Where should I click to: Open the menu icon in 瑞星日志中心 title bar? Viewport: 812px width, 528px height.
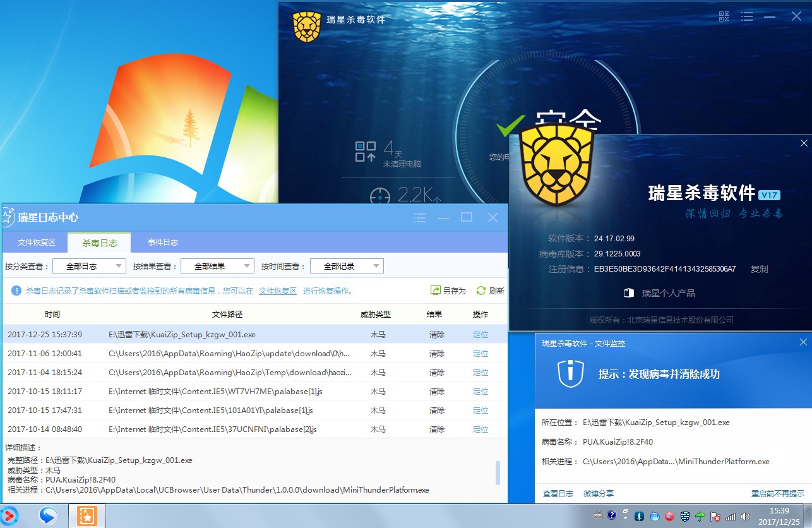tap(420, 218)
